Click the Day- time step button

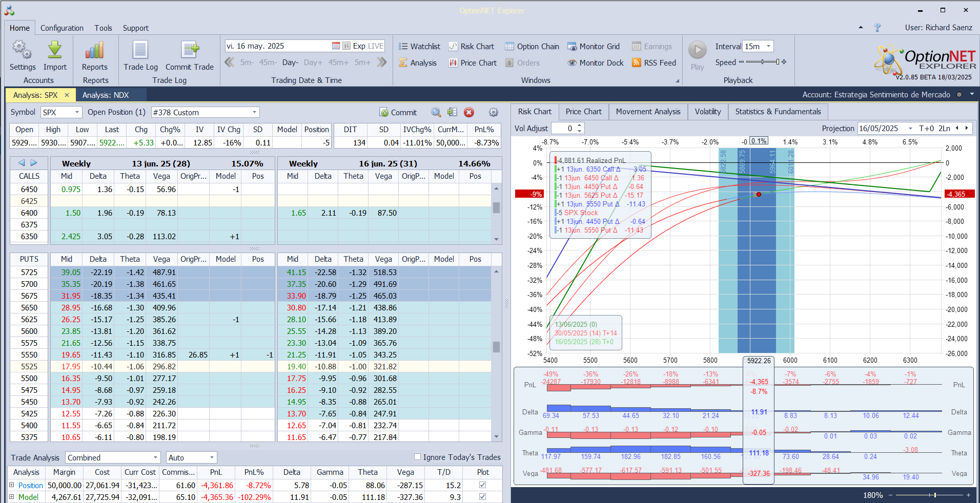tap(290, 62)
